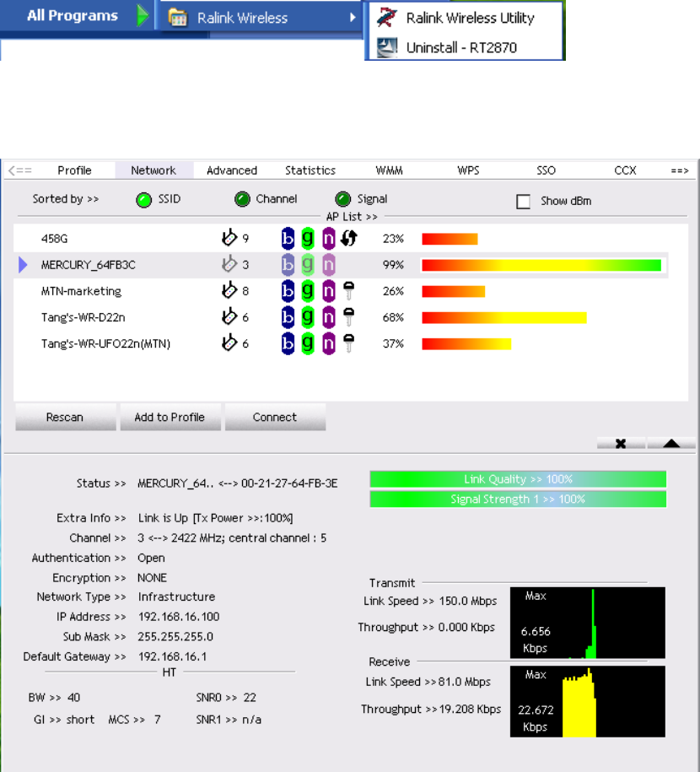
Task: Click IP address 192.168.16.100 value
Action: [x=179, y=617]
